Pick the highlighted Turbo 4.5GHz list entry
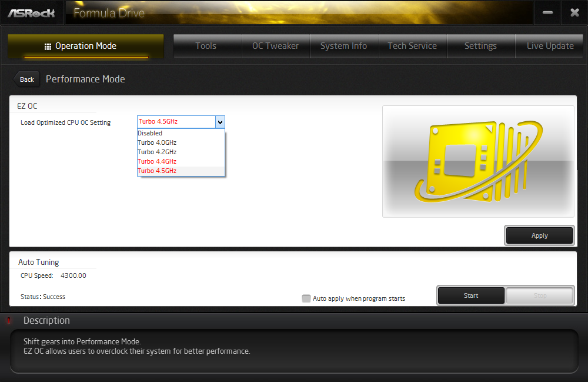This screenshot has height=382, width=588. pos(181,171)
